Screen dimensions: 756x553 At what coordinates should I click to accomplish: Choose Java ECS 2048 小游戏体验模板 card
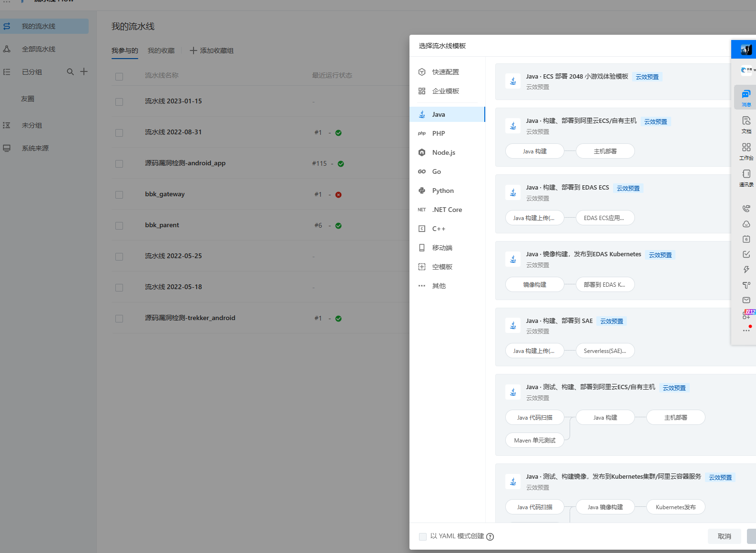point(625,81)
